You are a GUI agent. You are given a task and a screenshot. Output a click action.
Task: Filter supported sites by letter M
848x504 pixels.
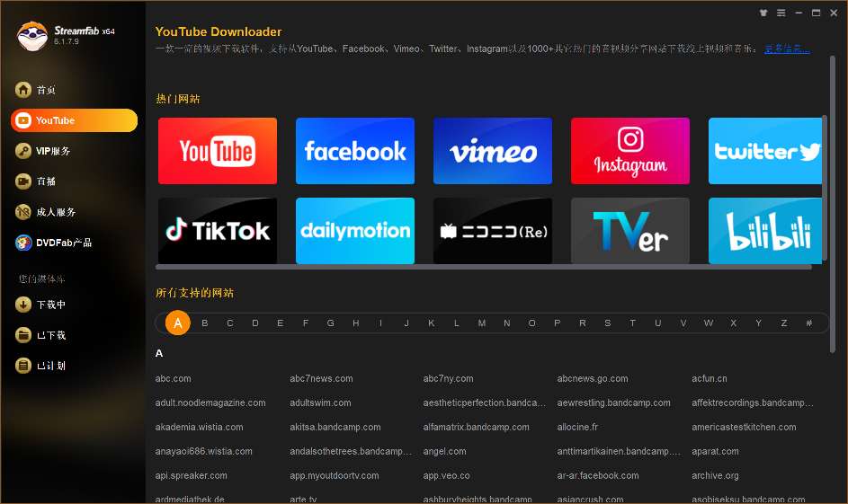pyautogui.click(x=482, y=323)
